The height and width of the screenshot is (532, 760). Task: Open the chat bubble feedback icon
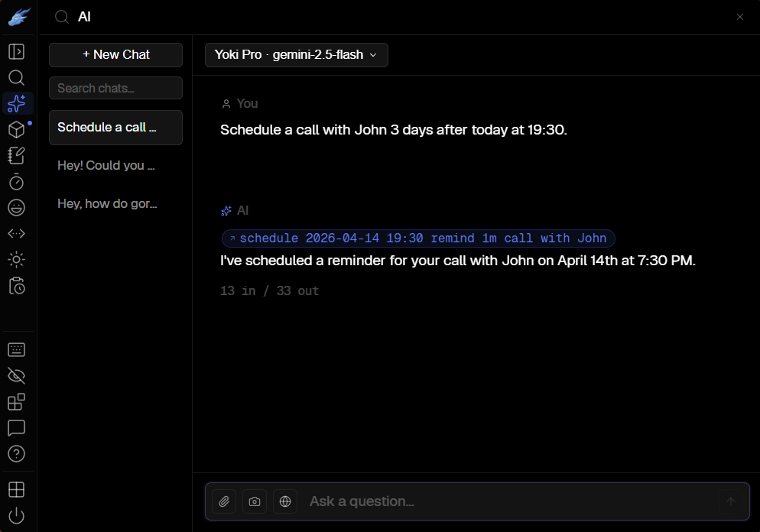[x=17, y=428]
